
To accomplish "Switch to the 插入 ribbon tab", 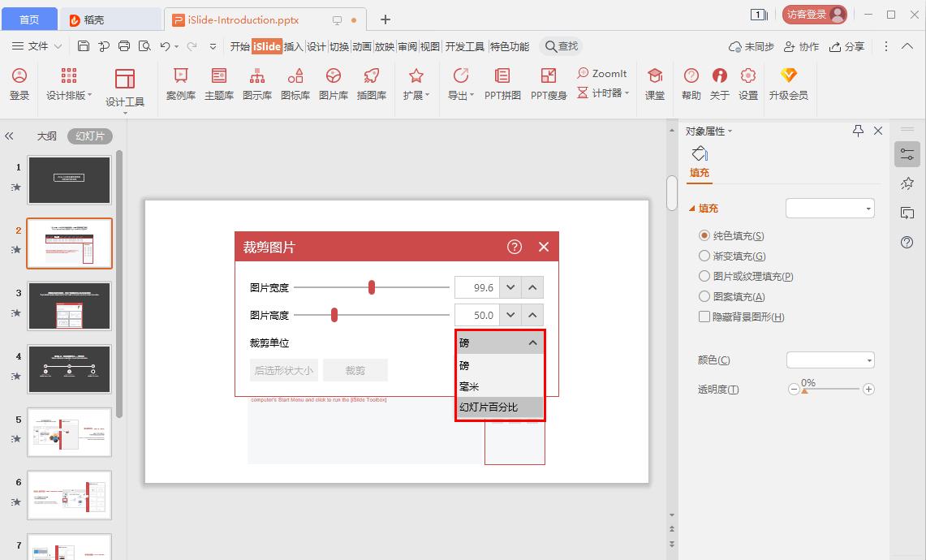I will (294, 46).
